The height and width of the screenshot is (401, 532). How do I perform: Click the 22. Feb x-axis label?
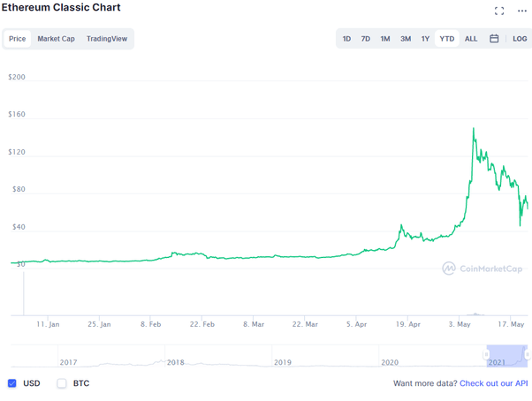pos(202,324)
